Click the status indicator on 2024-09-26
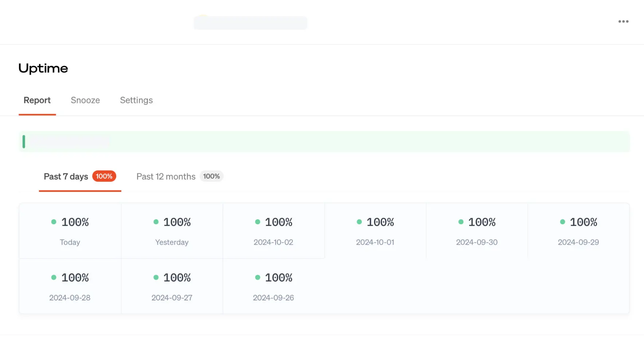Screen dimensions: 644x351 258,277
